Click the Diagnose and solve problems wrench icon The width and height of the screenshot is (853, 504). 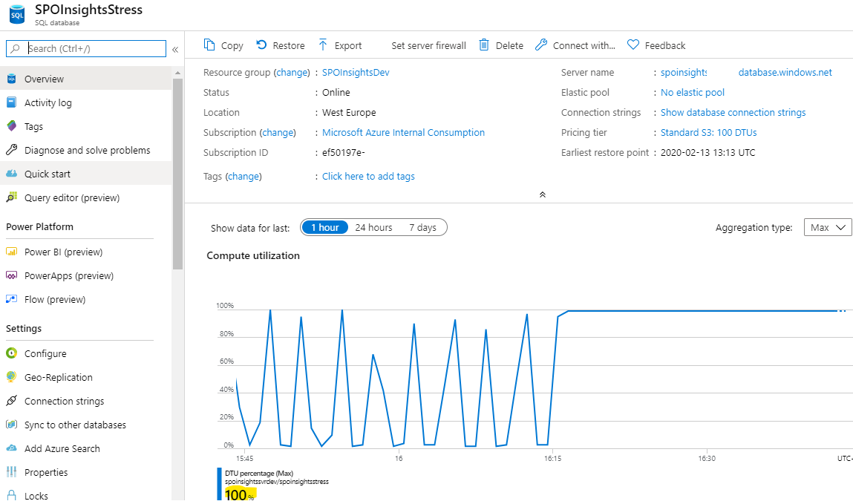[x=11, y=150]
